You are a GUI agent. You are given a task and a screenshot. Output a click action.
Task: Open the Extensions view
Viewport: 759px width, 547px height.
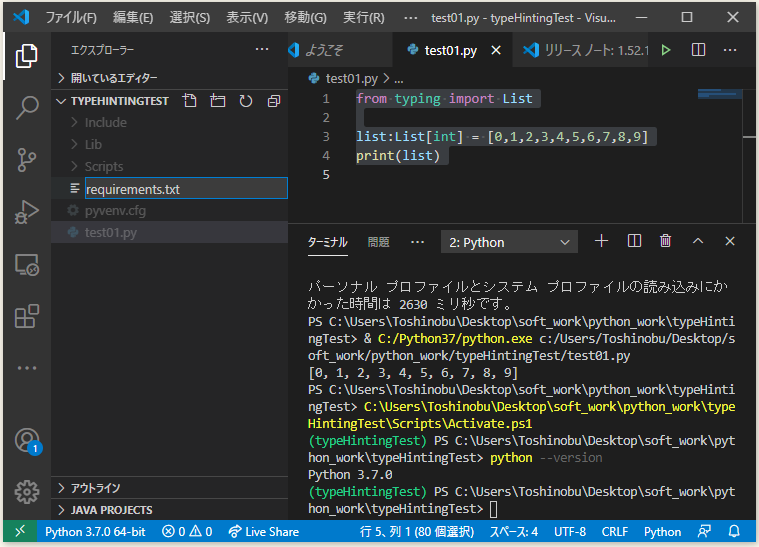tap(26, 316)
